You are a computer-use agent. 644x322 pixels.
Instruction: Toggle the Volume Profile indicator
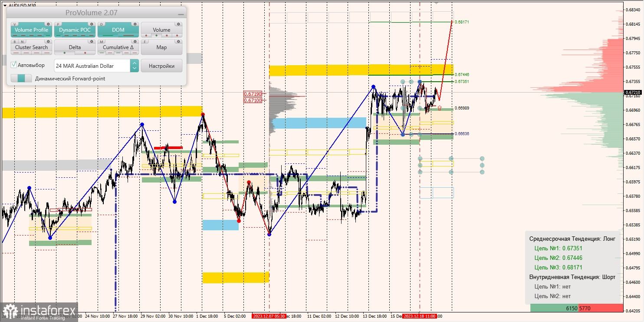[31, 30]
